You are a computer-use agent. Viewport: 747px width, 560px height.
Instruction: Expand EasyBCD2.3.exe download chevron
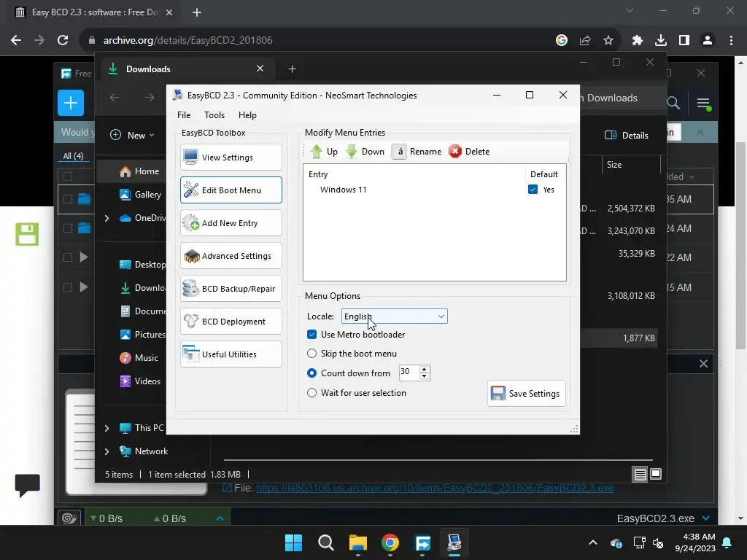706,518
